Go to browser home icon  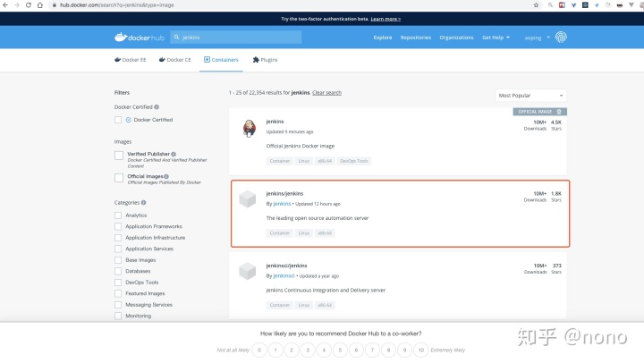[x=40, y=5]
